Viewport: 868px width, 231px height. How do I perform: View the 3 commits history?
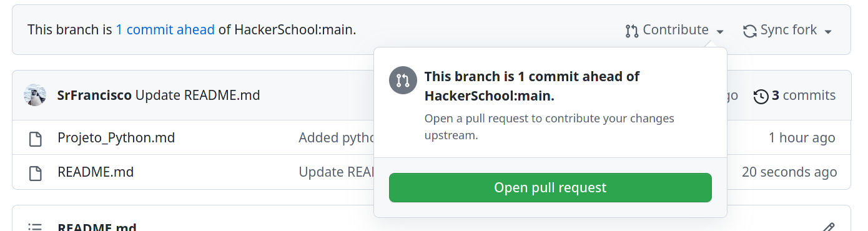click(x=794, y=96)
